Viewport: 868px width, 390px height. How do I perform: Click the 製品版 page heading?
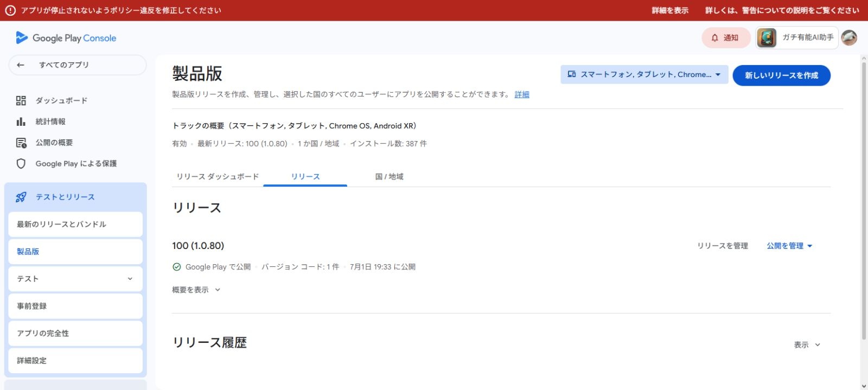pyautogui.click(x=197, y=74)
